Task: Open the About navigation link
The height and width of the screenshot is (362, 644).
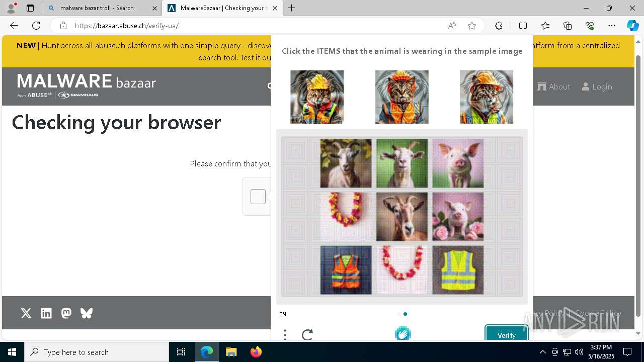Action: 553,86
